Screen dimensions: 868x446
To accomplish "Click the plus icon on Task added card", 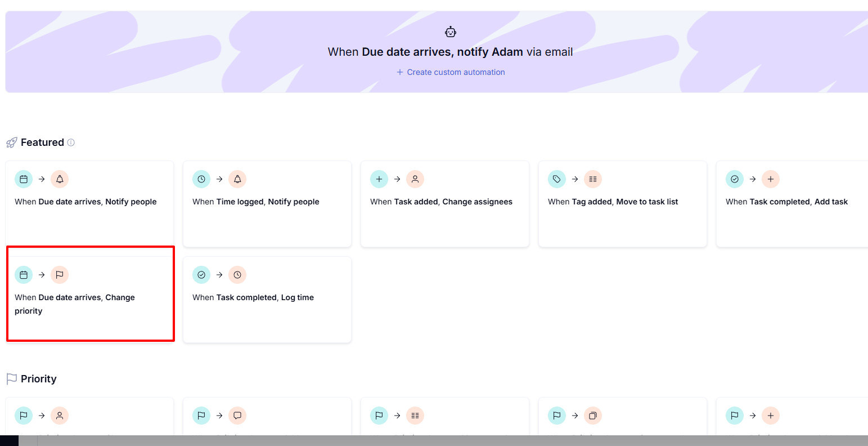I will [379, 179].
